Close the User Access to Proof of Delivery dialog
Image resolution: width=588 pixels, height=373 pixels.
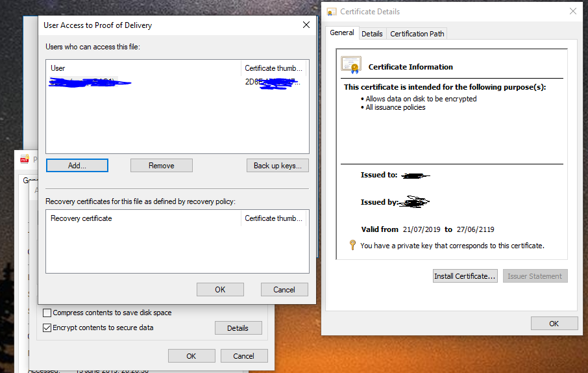tap(306, 25)
